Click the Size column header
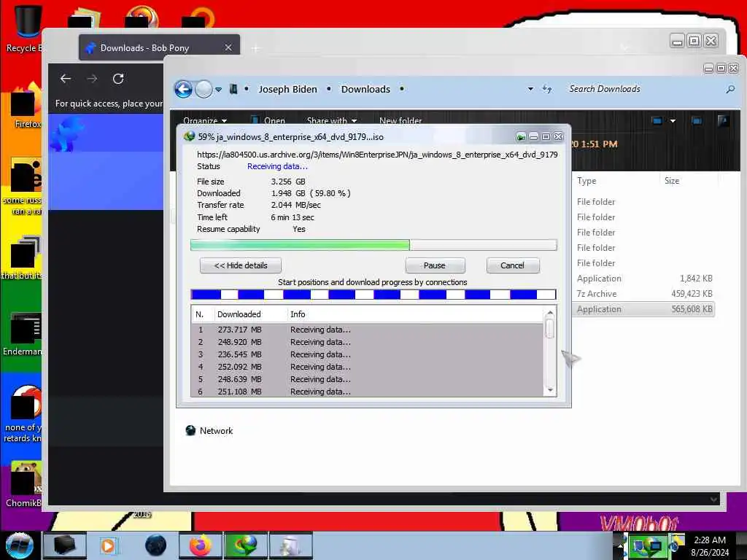This screenshot has width=747, height=560. click(x=672, y=181)
